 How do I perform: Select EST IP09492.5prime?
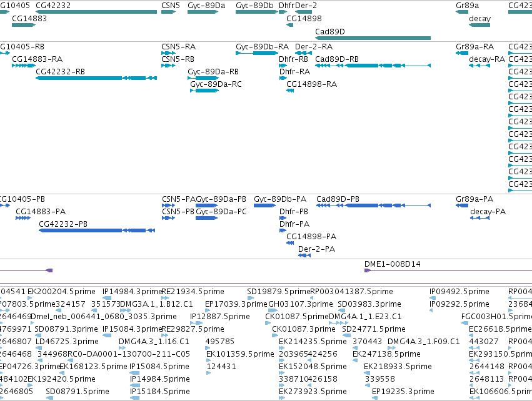point(459,292)
